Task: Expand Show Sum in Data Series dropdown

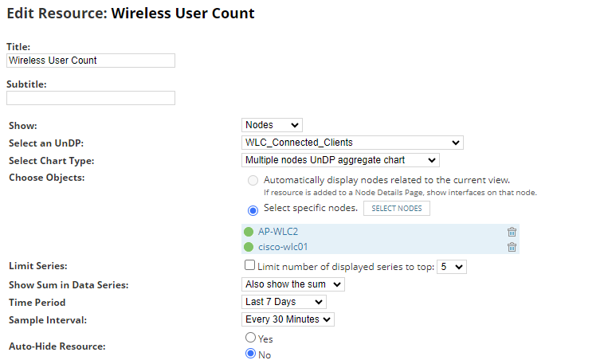Action: [293, 284]
